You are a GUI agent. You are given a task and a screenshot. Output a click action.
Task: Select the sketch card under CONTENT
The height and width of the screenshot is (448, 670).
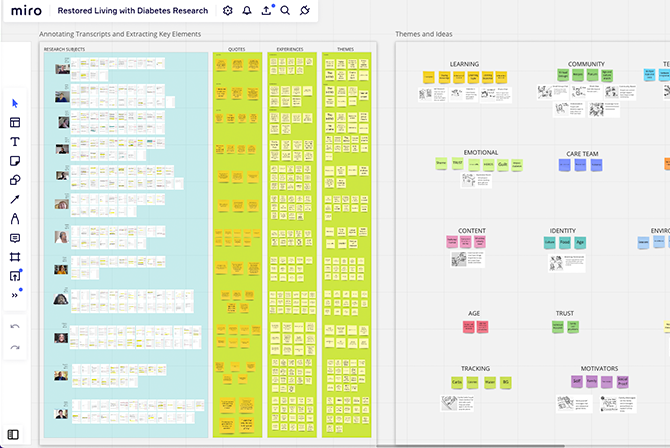point(467,259)
